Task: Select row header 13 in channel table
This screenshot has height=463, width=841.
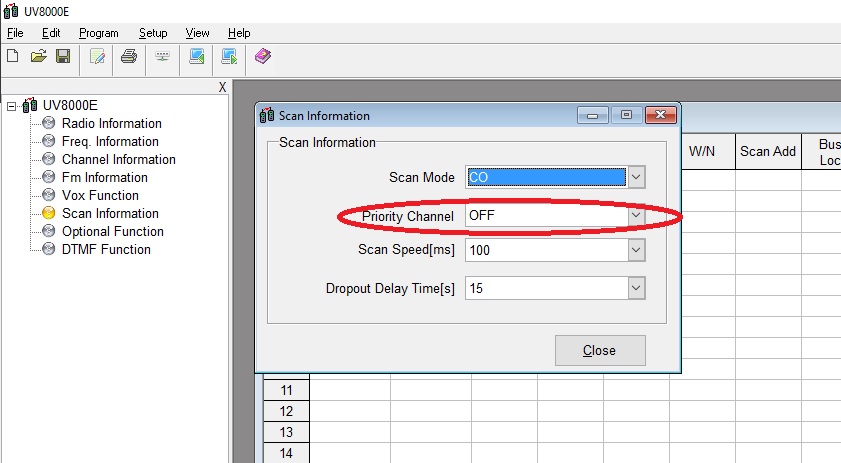Action: point(286,432)
